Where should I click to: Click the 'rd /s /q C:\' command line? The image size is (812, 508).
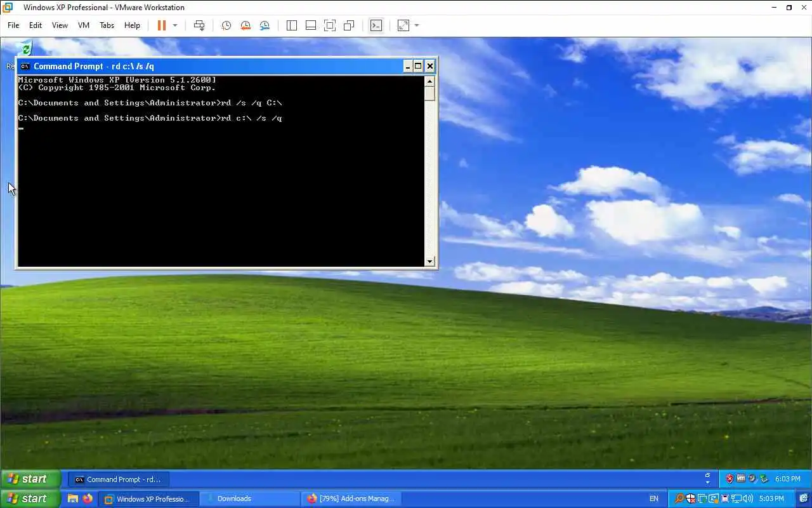pos(150,103)
